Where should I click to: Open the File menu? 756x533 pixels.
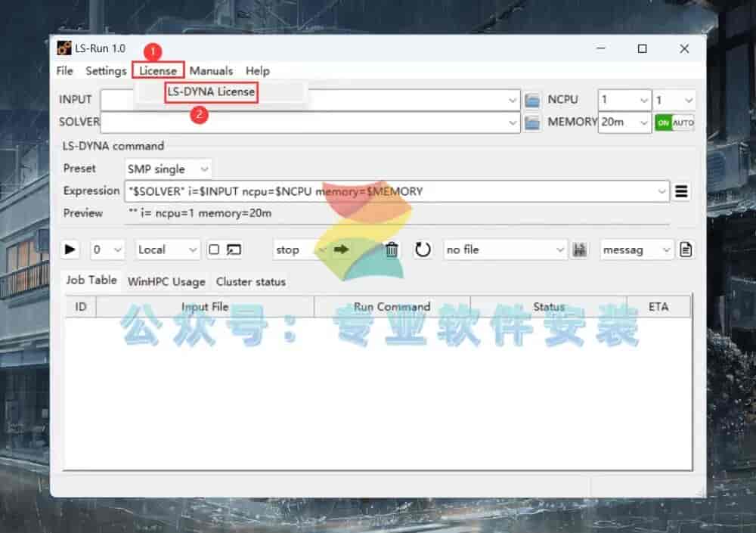pyautogui.click(x=64, y=71)
